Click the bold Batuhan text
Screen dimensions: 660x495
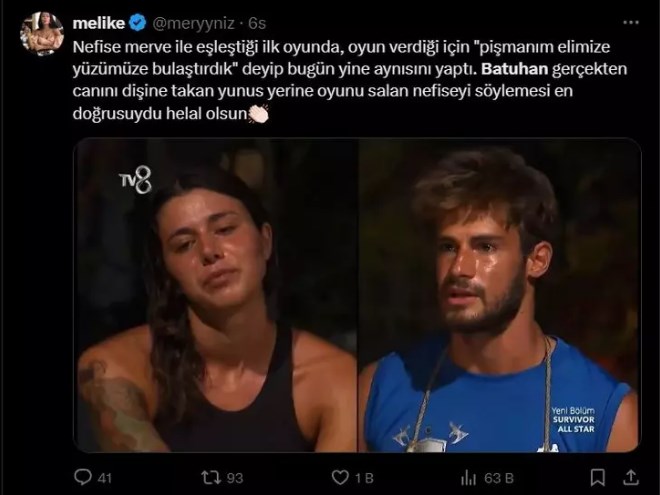click(x=514, y=69)
